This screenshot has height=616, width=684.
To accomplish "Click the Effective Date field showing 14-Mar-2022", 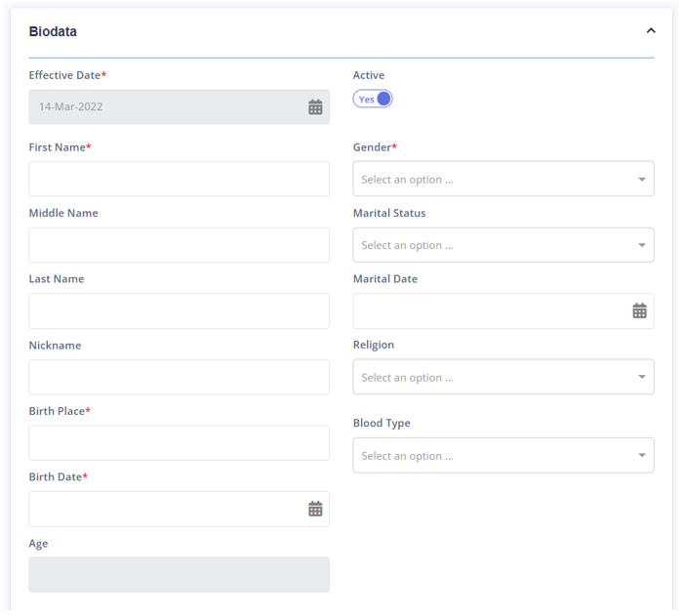I will point(180,107).
